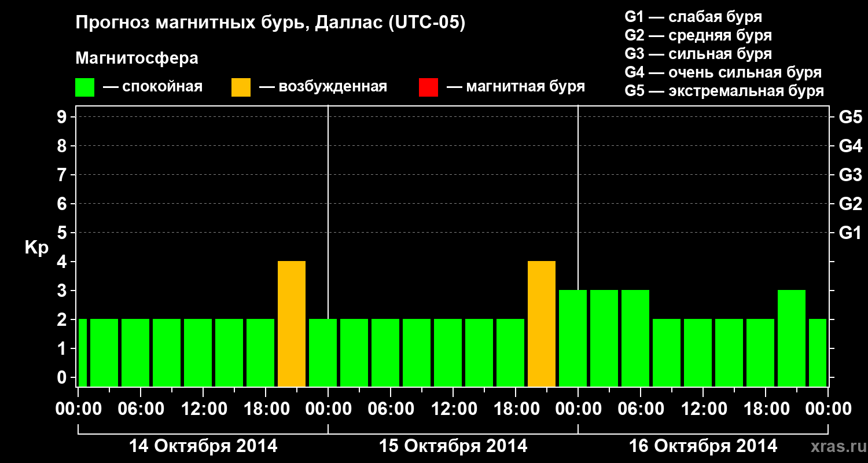Click the narrow last green bar ending 16 October

pos(818,352)
